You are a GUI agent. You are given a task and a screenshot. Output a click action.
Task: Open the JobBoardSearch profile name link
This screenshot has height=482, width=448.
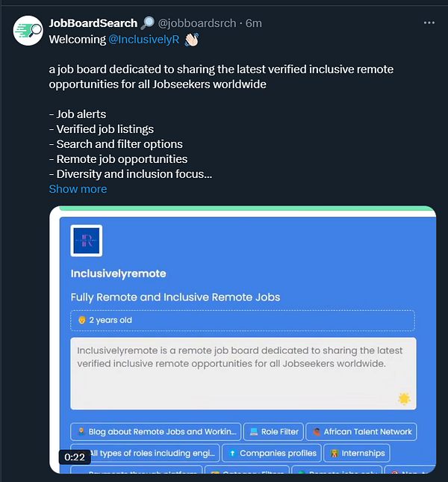point(93,23)
